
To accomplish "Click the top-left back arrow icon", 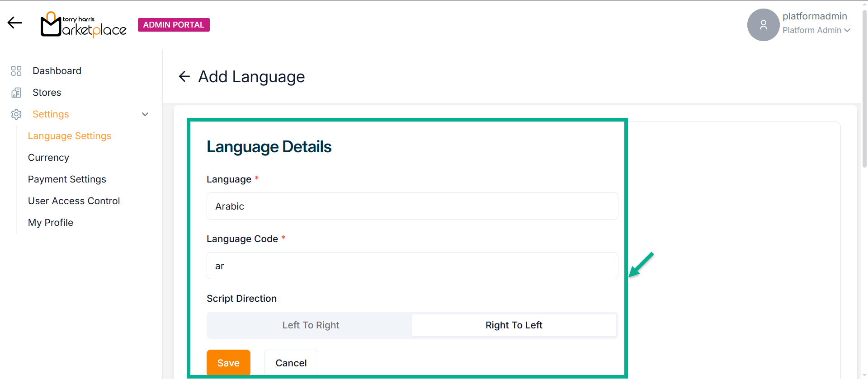I will click(x=14, y=23).
